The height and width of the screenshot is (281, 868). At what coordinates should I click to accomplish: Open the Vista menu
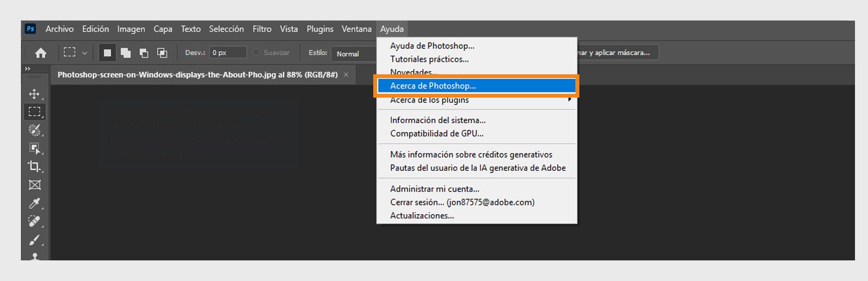(289, 29)
